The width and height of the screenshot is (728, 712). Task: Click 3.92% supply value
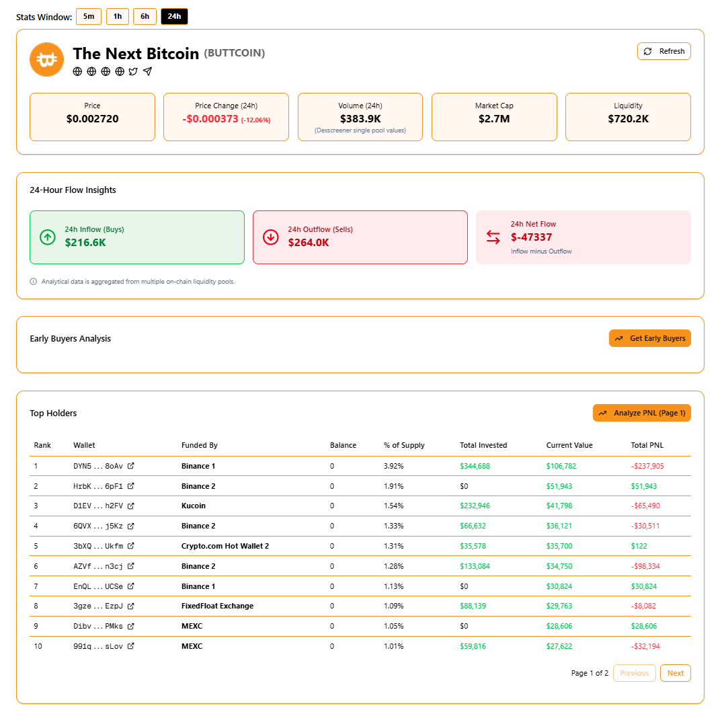coord(393,466)
